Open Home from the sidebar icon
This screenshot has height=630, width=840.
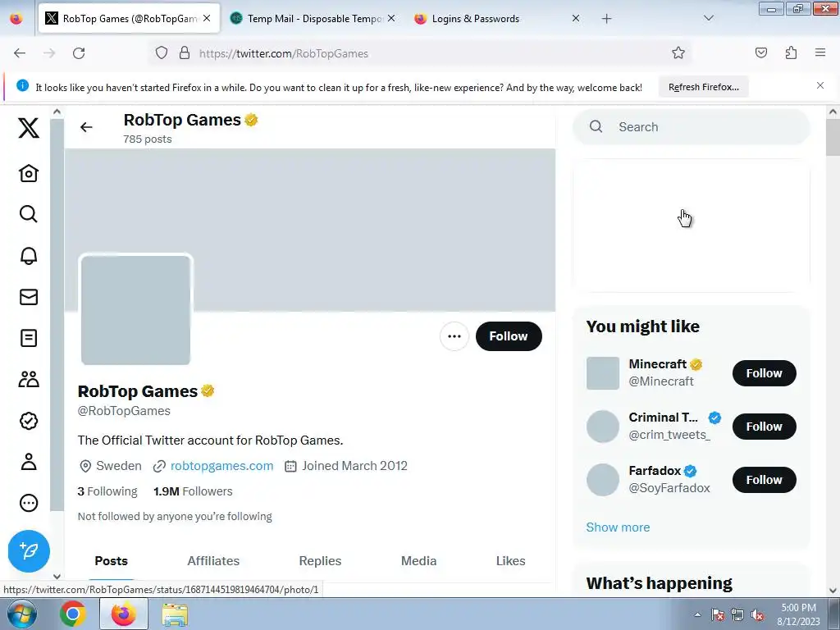coord(29,173)
